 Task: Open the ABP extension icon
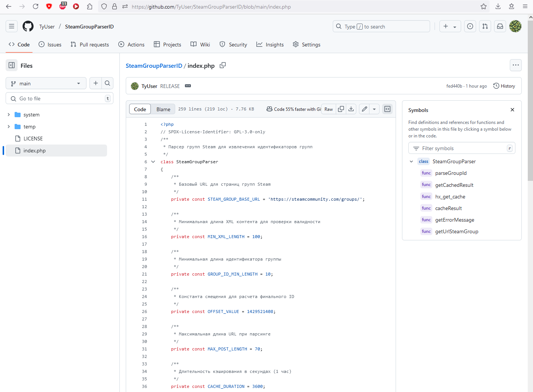pos(63,6)
